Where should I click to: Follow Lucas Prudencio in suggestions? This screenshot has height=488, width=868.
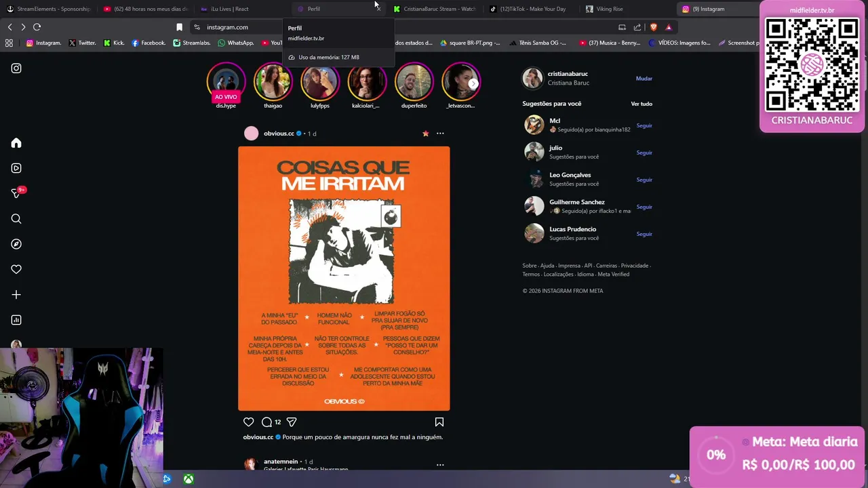[644, 234]
